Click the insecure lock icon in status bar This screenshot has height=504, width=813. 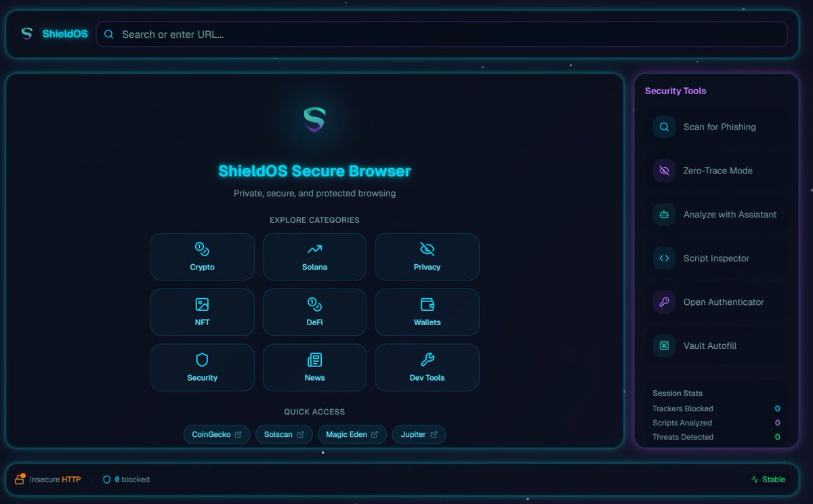pos(20,479)
